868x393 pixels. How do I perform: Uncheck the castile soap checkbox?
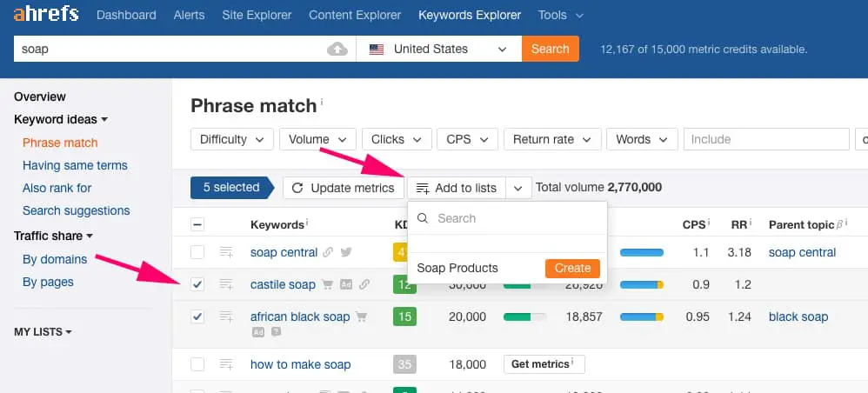click(197, 284)
